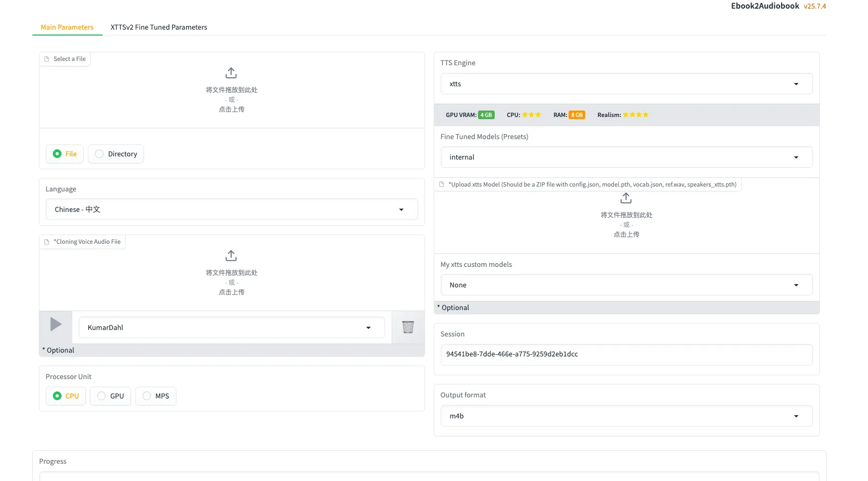
Task: Click the GPU VRAM 4 GB badge
Action: click(486, 115)
